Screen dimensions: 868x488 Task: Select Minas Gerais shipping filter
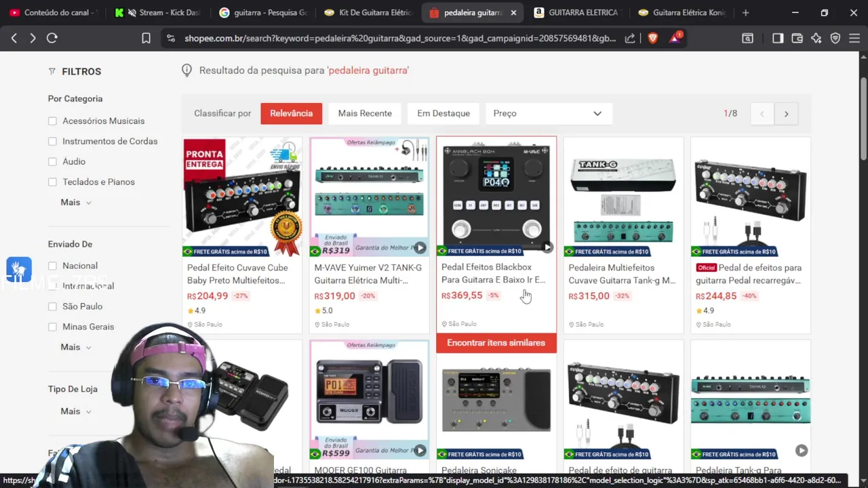coord(52,327)
